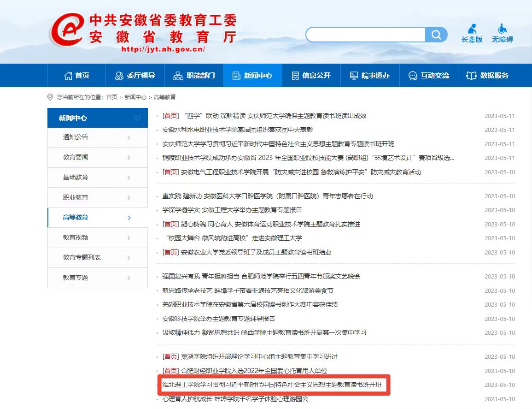This screenshot has height=409, width=532.
Task: Open 职能部门 departments nav item
Action: (x=194, y=76)
